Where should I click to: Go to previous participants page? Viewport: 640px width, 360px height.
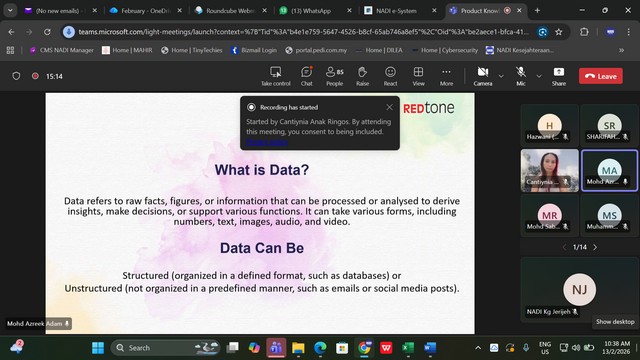(564, 247)
